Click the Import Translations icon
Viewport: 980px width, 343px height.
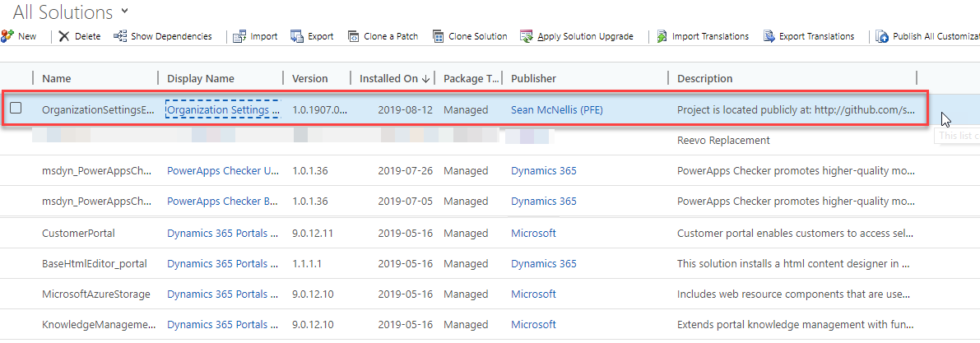pyautogui.click(x=662, y=36)
